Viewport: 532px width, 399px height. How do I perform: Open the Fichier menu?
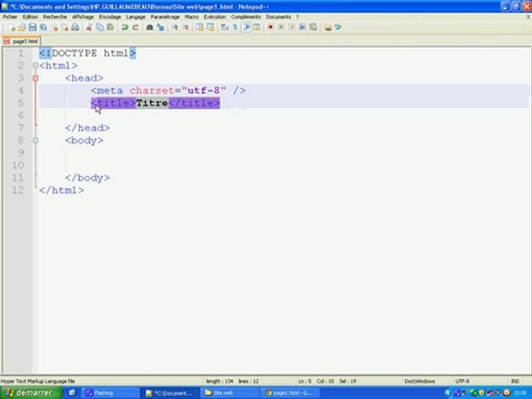point(10,17)
